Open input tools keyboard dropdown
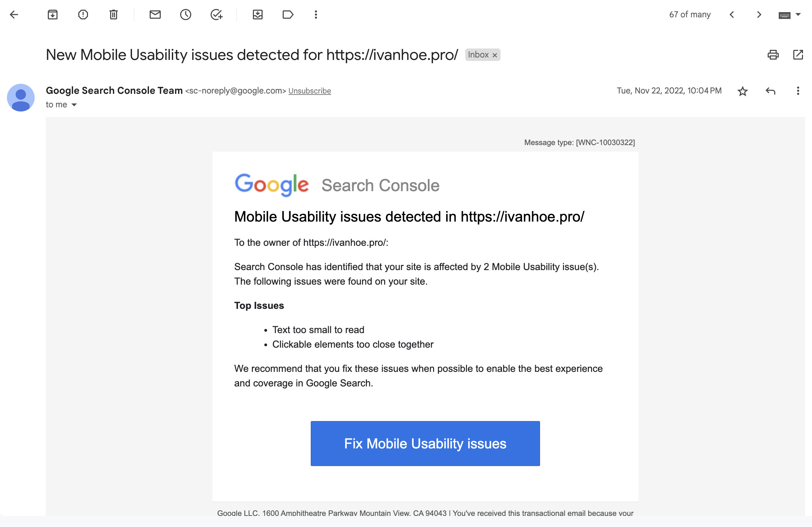The image size is (812, 527). [798, 15]
